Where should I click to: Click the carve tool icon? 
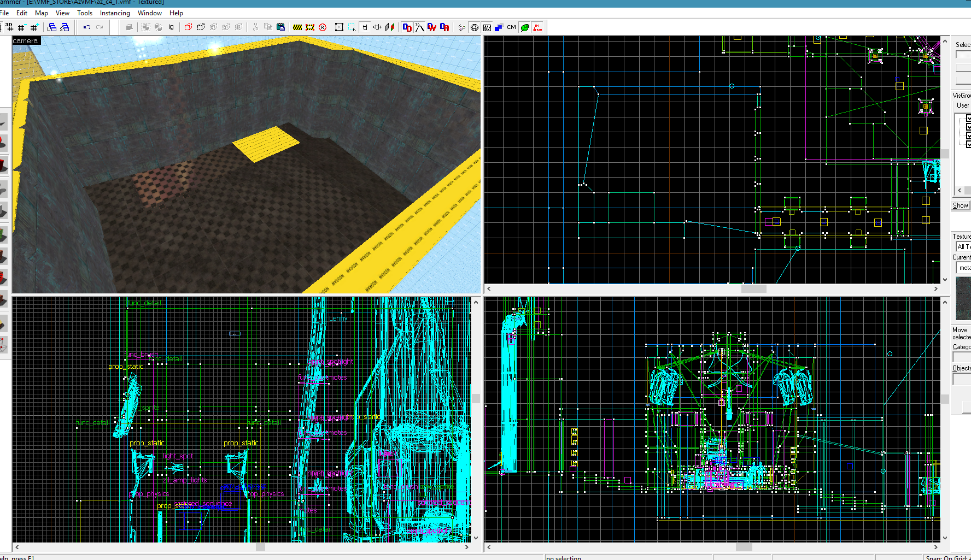[129, 27]
